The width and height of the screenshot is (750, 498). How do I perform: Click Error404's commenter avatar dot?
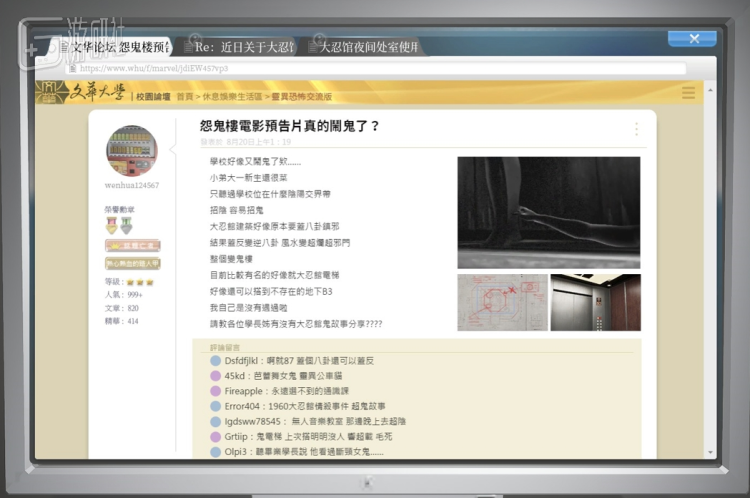[216, 406]
